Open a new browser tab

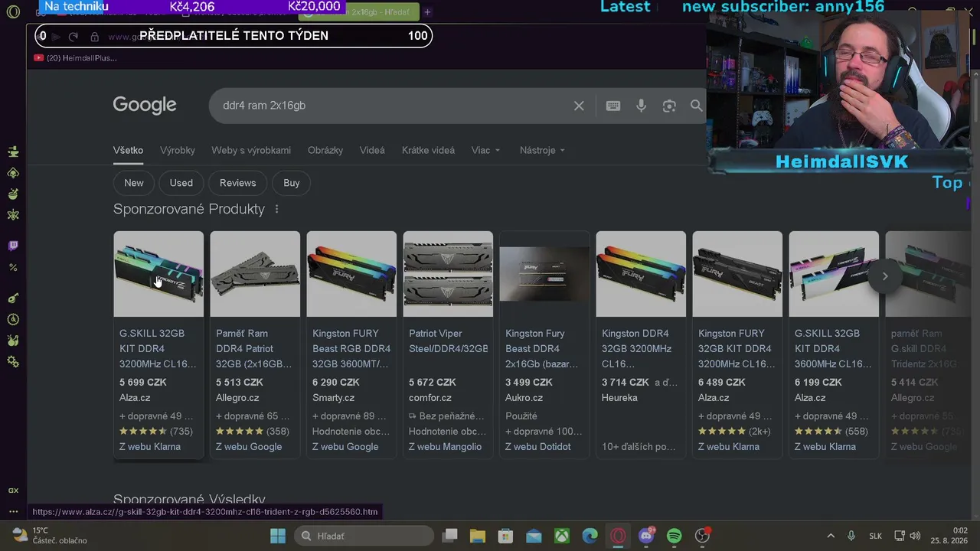[x=427, y=12]
